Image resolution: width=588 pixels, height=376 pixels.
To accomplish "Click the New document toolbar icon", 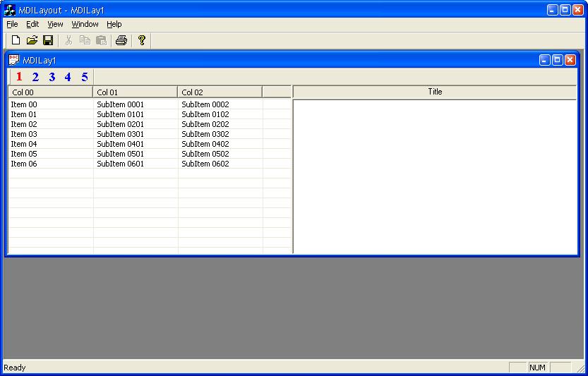I will tap(16, 40).
